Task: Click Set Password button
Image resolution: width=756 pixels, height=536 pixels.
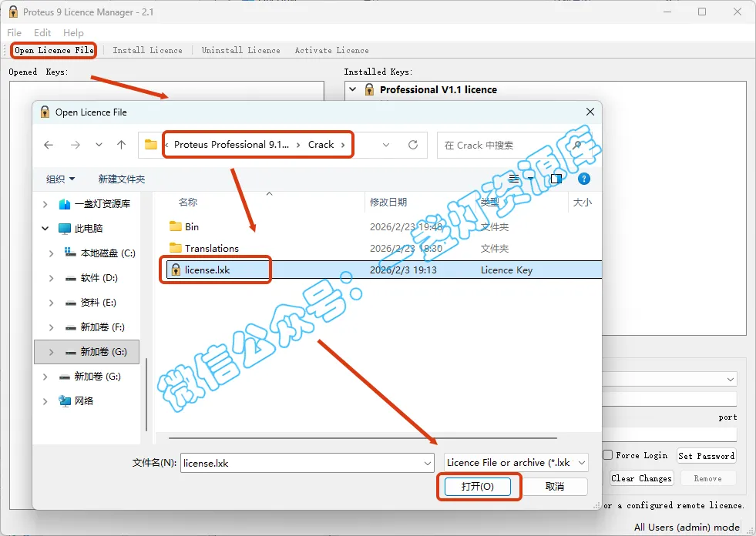Action: click(707, 455)
